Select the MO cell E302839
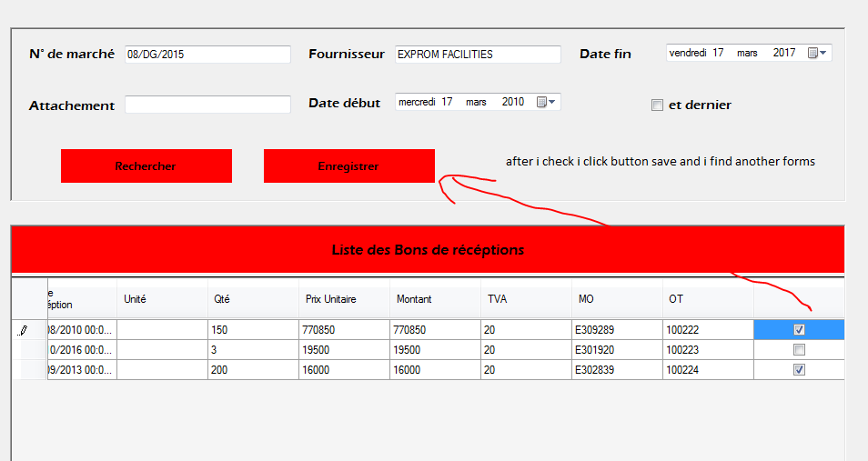Screen dimensions: 868x461 click(x=617, y=370)
